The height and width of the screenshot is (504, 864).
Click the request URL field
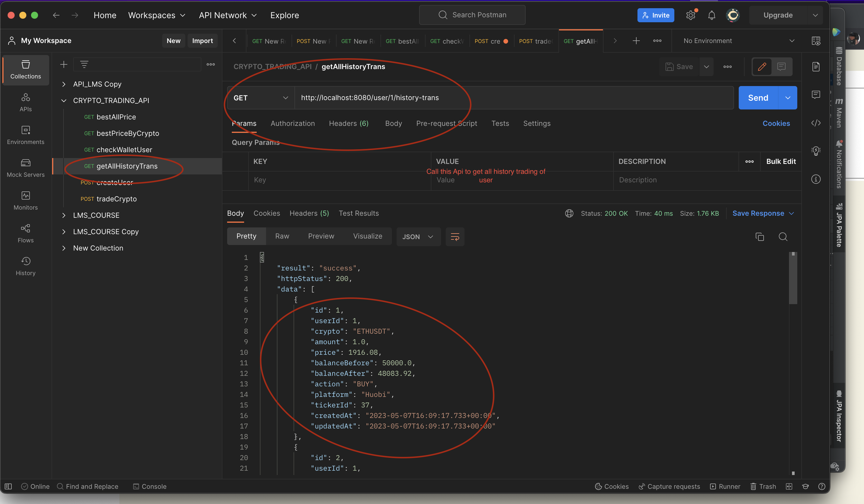[x=514, y=98]
